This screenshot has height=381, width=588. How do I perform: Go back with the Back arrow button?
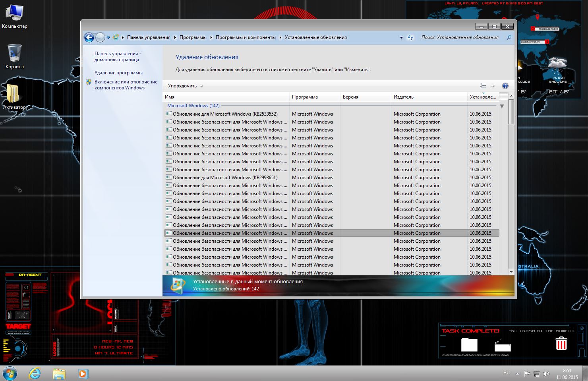point(89,37)
